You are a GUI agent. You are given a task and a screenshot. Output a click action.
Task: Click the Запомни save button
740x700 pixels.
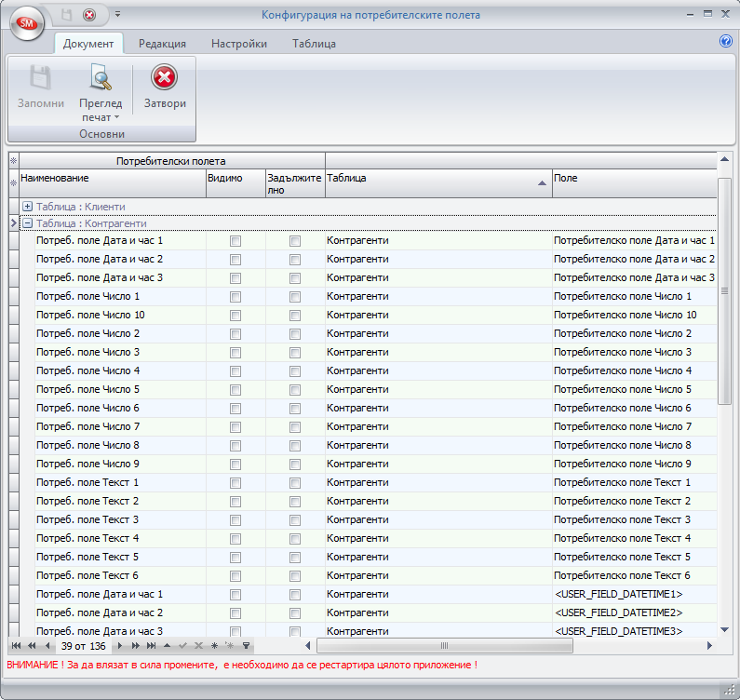point(41,87)
